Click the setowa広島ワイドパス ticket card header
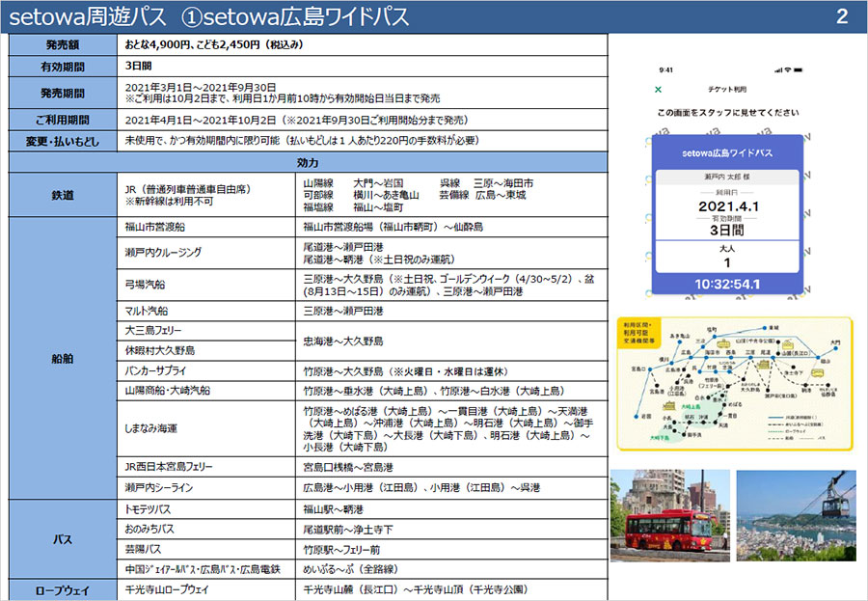This screenshot has width=868, height=601. coord(727,152)
